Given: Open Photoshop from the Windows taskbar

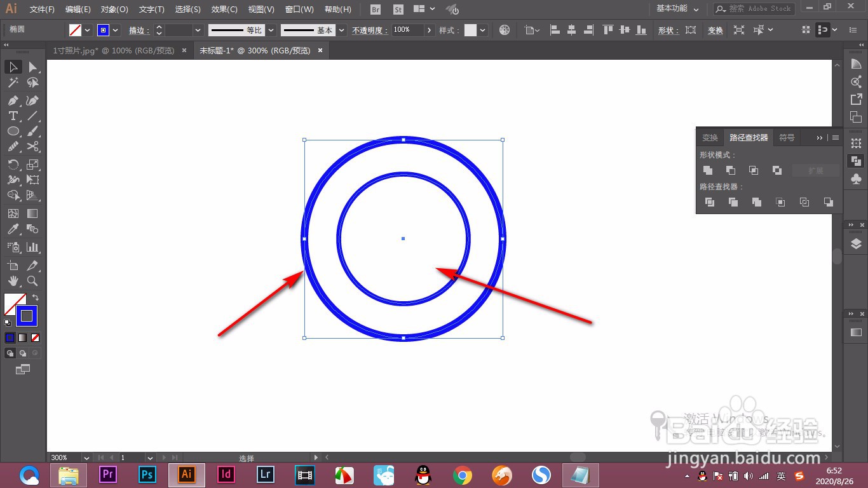Looking at the screenshot, I should click(x=147, y=475).
